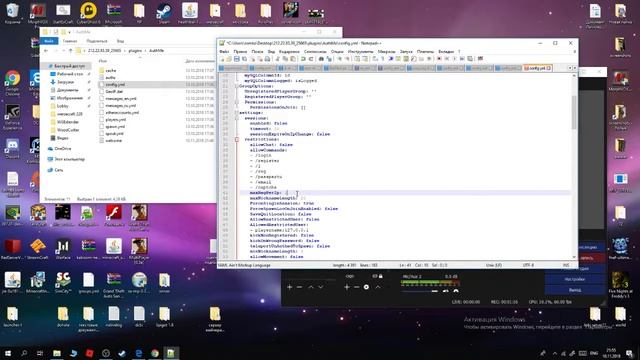Screen dimensions: 640x360
Task: Open Загрузки in Explorer navigation pane
Action: pos(65,82)
